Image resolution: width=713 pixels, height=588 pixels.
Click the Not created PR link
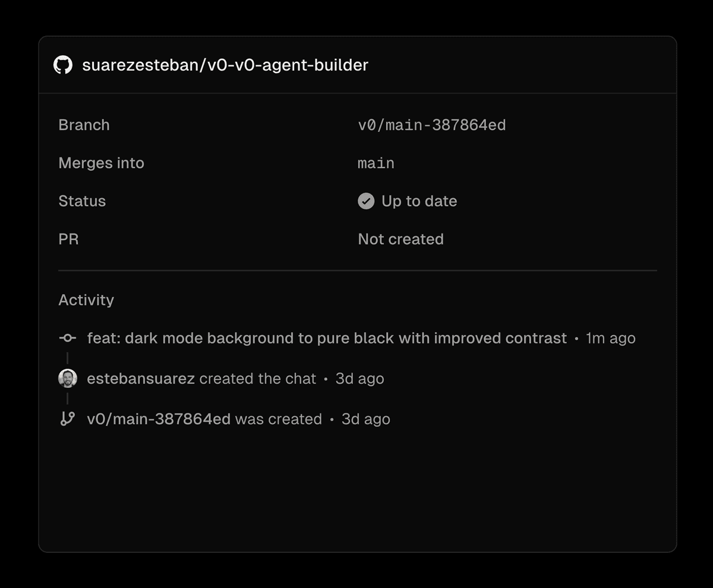400,239
